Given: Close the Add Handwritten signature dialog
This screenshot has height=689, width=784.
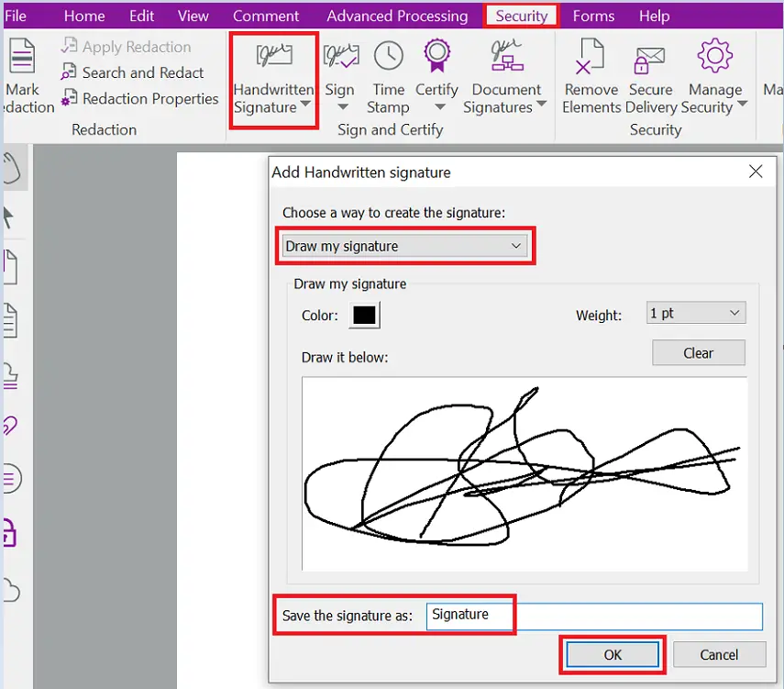Looking at the screenshot, I should (756, 172).
